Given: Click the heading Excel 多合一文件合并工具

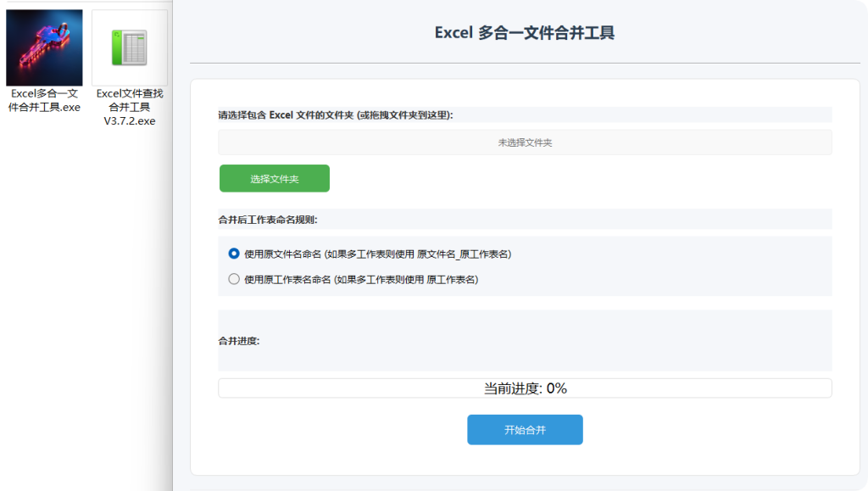Looking at the screenshot, I should pos(524,33).
